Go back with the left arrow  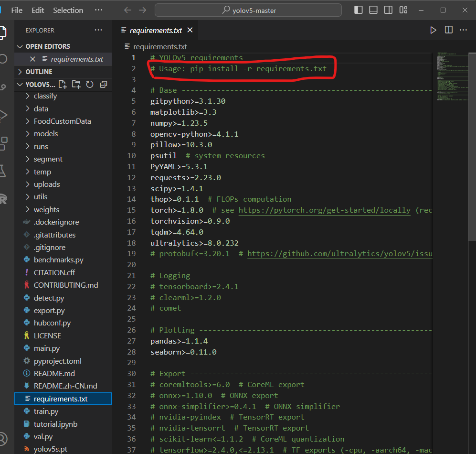pyautogui.click(x=127, y=10)
